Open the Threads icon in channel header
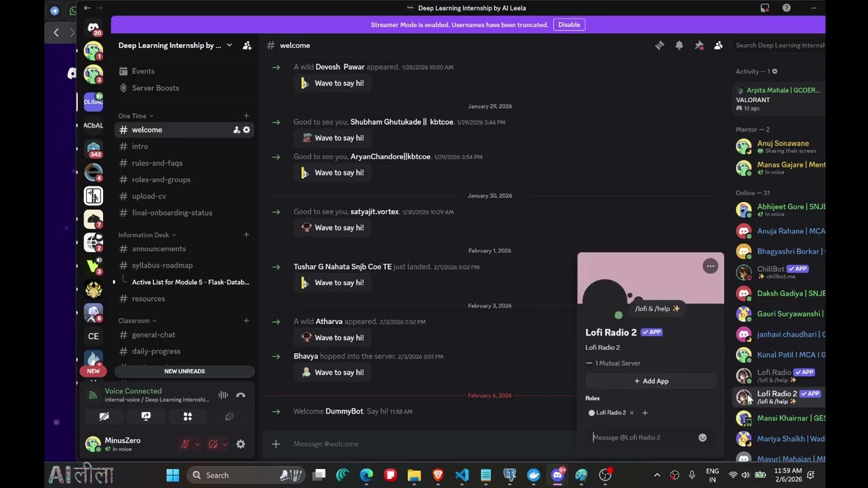 (659, 45)
